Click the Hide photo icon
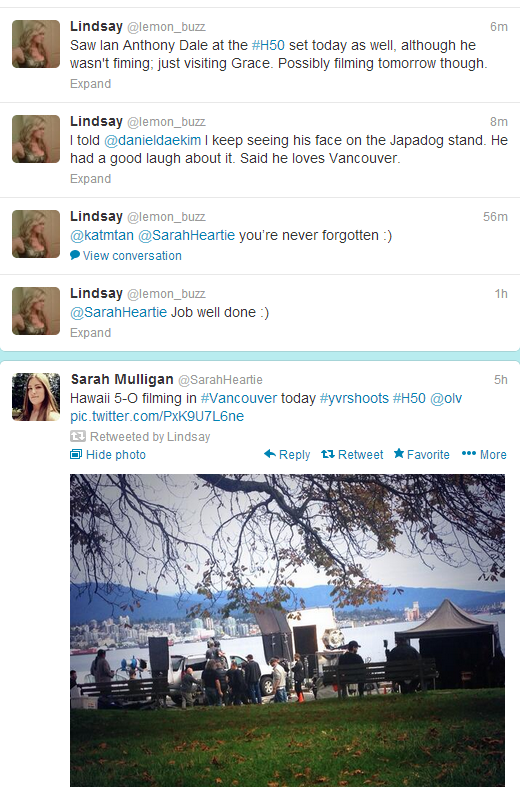The image size is (520, 798). [x=76, y=454]
